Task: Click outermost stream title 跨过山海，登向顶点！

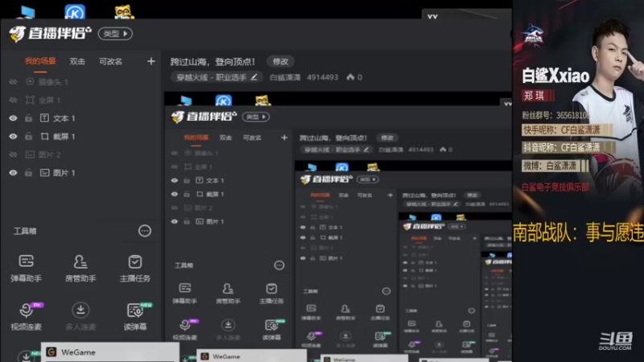Action: [x=213, y=62]
